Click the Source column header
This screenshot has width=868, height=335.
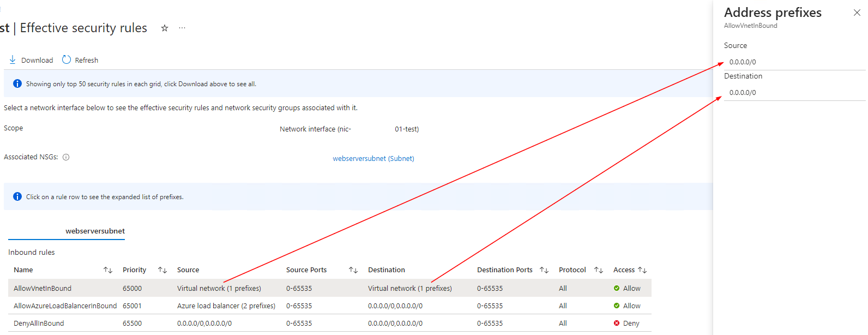tap(188, 270)
